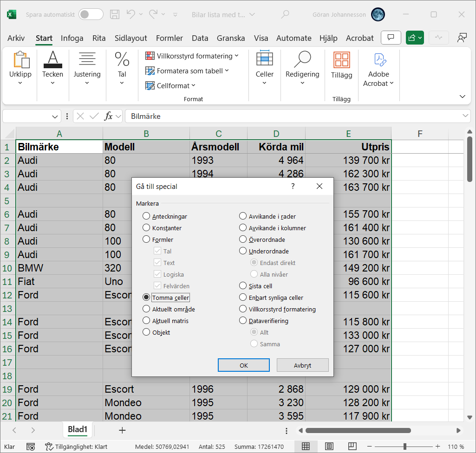Open the Tillägg add-ins icon
The height and width of the screenshot is (453, 476).
tap(341, 60)
